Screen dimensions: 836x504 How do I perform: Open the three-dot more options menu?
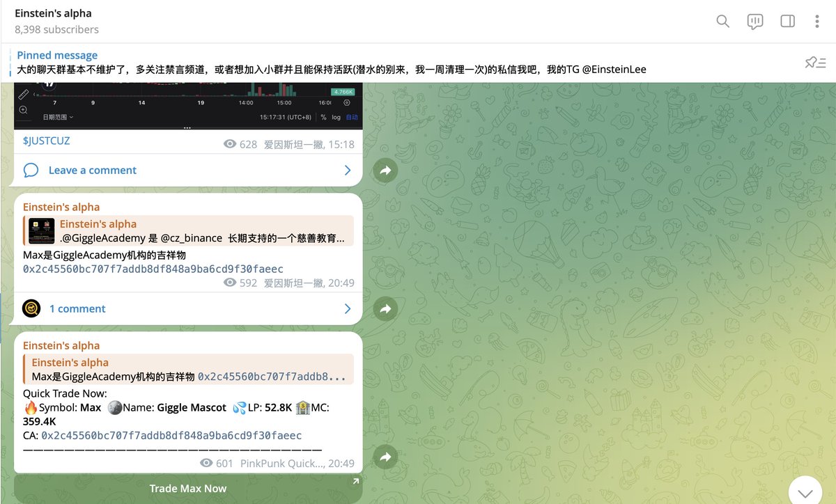click(x=817, y=21)
